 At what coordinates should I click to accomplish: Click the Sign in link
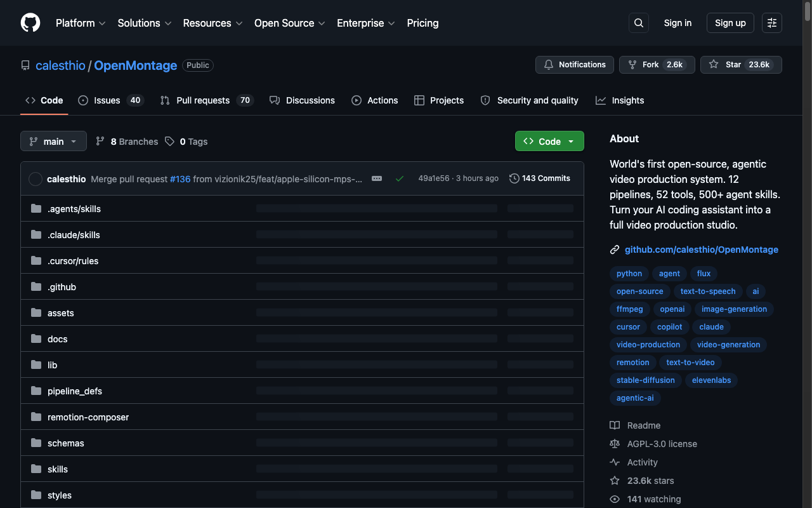point(678,23)
